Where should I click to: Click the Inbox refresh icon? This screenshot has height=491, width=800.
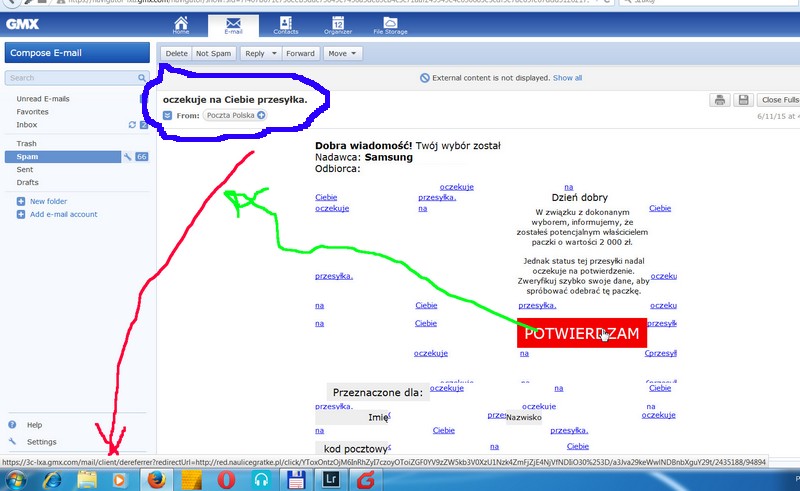pyautogui.click(x=132, y=125)
